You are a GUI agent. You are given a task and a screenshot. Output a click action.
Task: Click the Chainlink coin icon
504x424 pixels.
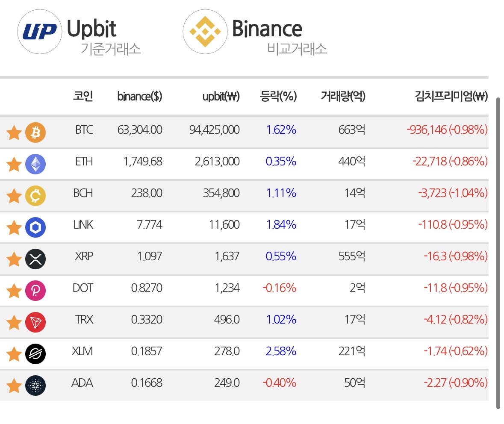click(x=35, y=227)
